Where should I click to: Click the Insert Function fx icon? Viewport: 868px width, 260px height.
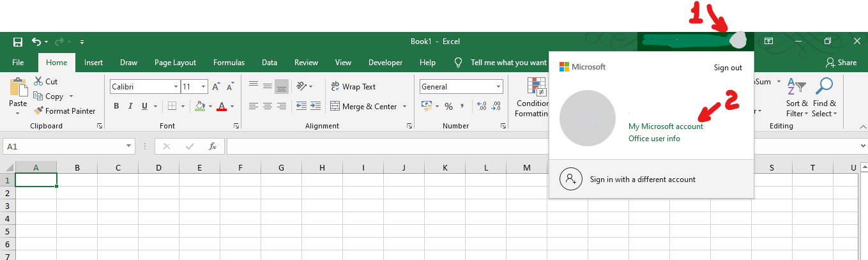click(213, 146)
